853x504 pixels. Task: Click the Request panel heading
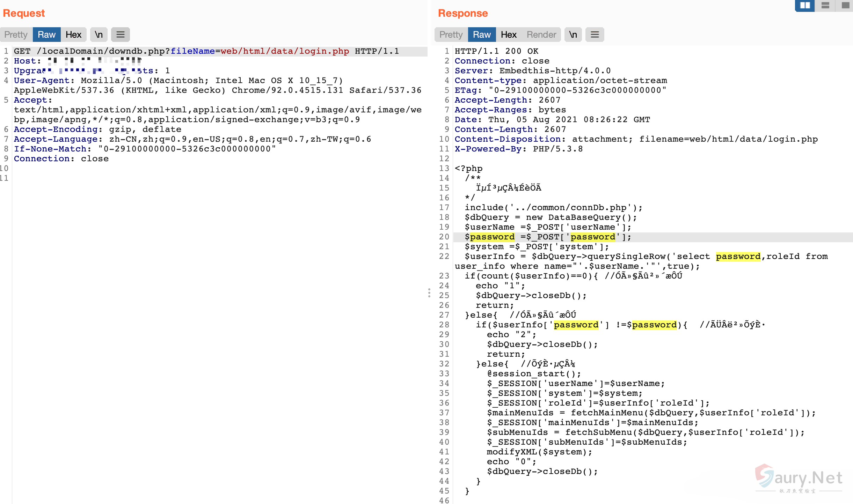[24, 13]
